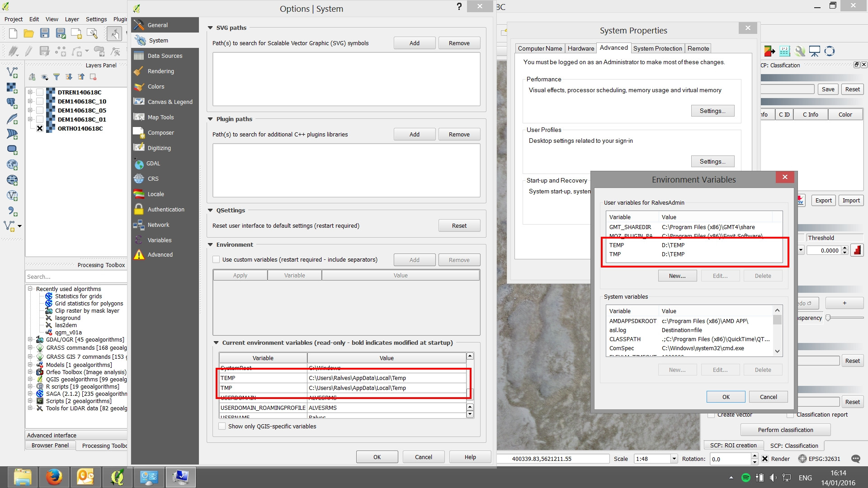868x488 pixels.
Task: Select GDAL in the Options sidebar
Action: (152, 163)
